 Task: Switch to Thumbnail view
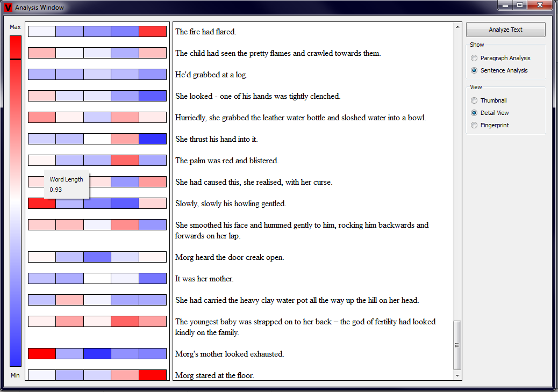point(474,100)
